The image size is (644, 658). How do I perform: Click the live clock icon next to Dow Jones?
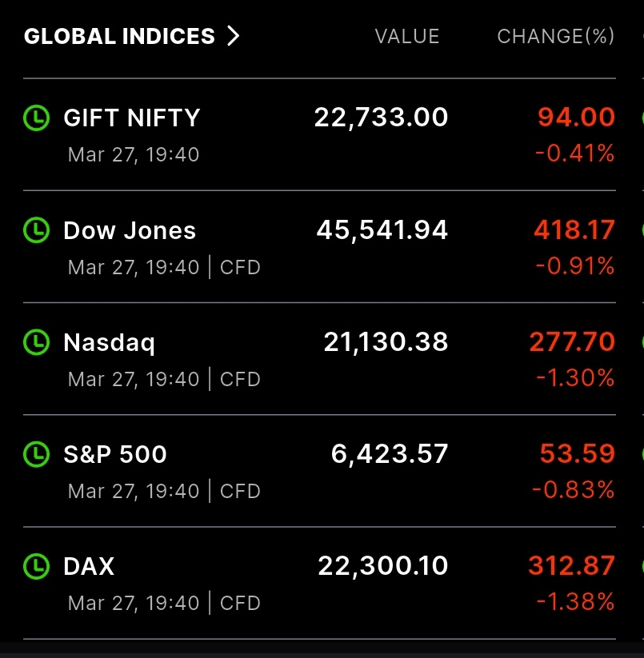tap(36, 230)
